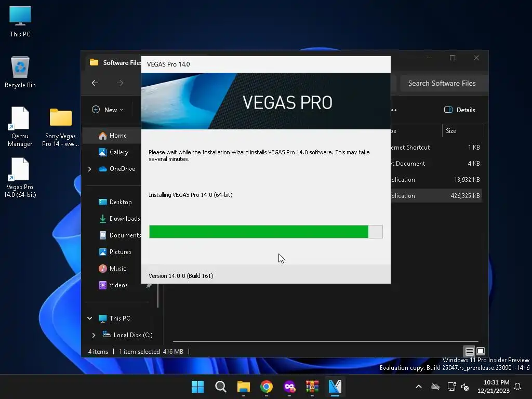The width and height of the screenshot is (532, 399).
Task: Open the notifications bell icon
Action: (x=517, y=387)
